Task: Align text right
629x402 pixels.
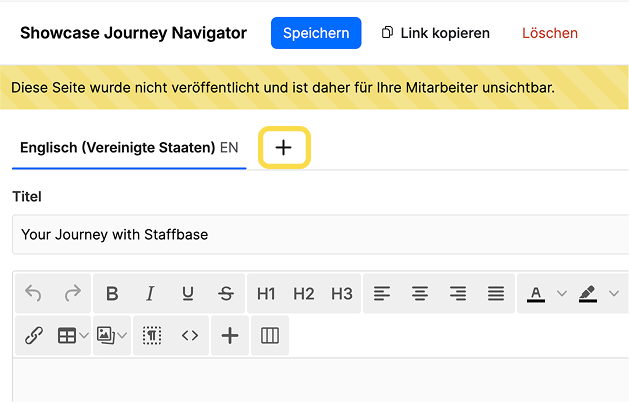Action: tap(458, 294)
